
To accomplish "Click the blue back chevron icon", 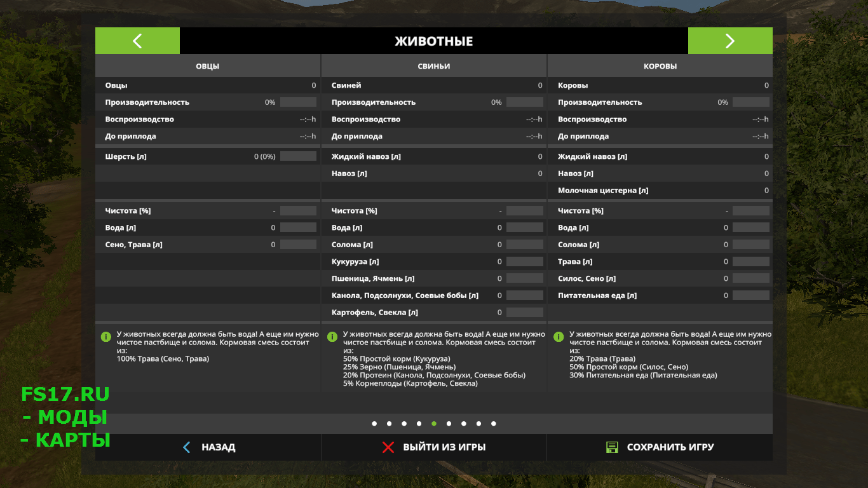I will tap(186, 447).
